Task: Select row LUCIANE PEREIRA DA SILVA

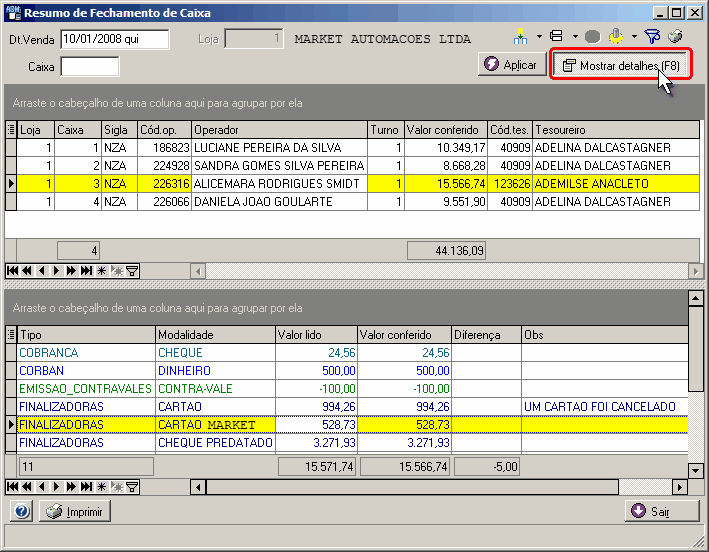Action: pyautogui.click(x=353, y=147)
